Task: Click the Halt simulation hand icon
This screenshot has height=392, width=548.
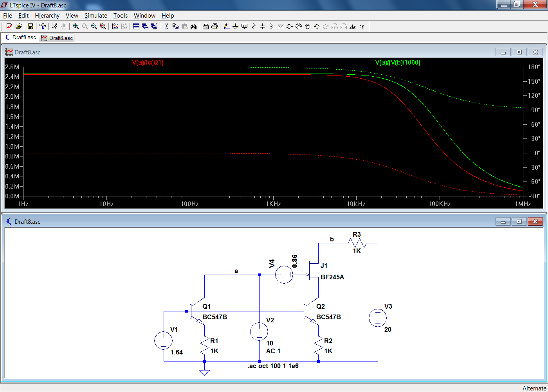Action: (x=64, y=26)
